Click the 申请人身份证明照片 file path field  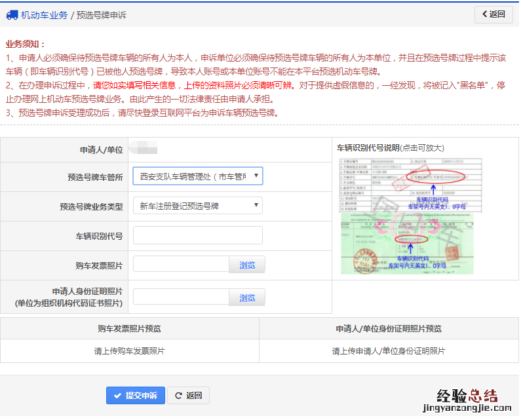(x=181, y=297)
